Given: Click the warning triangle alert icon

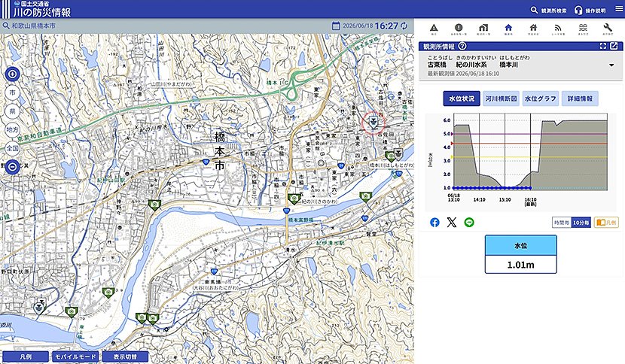Looking at the screenshot, I should [x=434, y=28].
